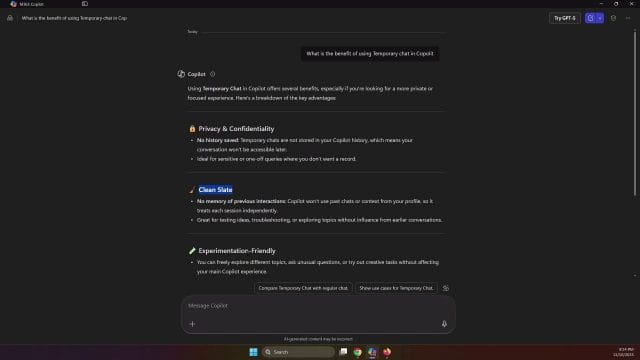Click the Try GPT-5 button
Image resolution: width=640 pixels, height=360 pixels.
point(564,18)
